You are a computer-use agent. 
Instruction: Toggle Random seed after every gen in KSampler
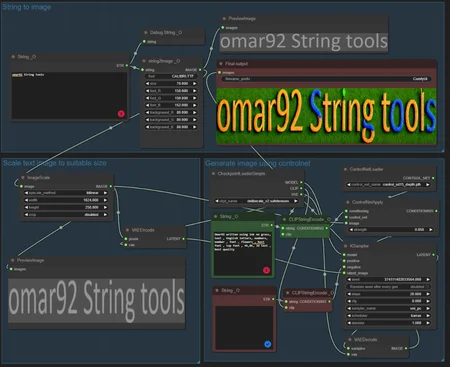pyautogui.click(x=388, y=287)
